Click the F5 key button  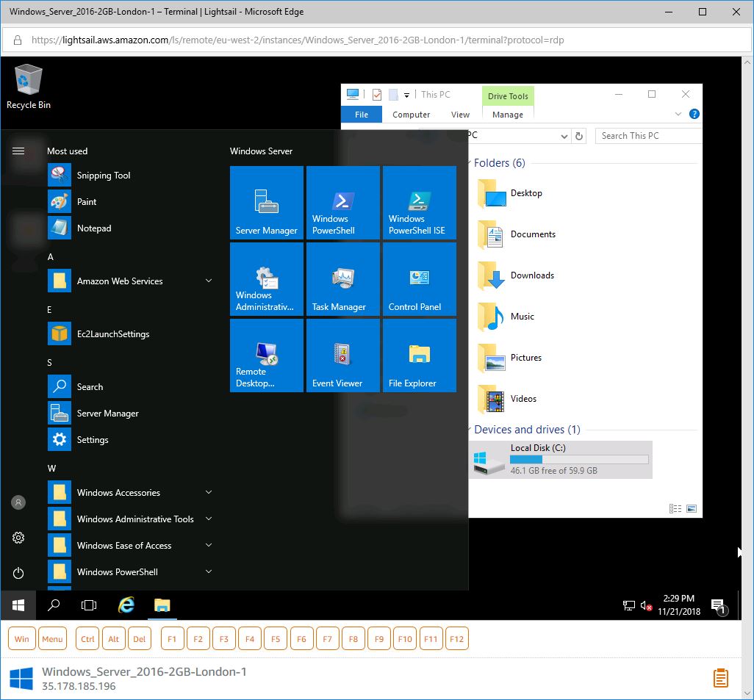pyautogui.click(x=276, y=639)
